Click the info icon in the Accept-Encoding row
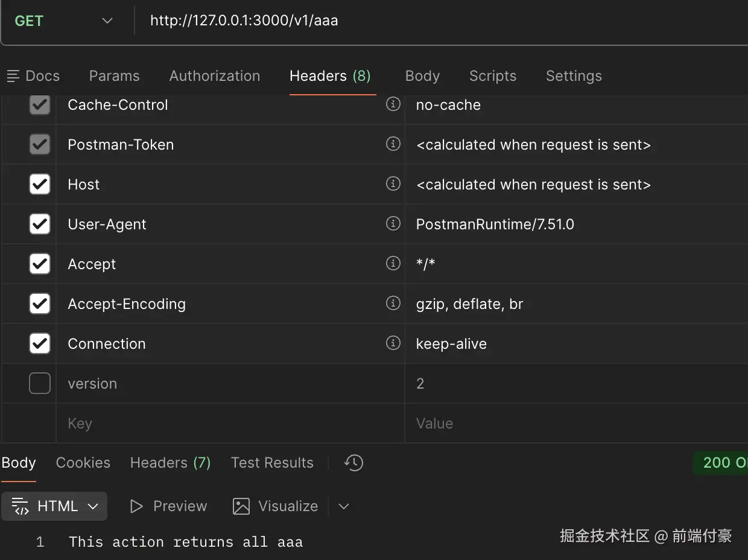 click(x=393, y=304)
